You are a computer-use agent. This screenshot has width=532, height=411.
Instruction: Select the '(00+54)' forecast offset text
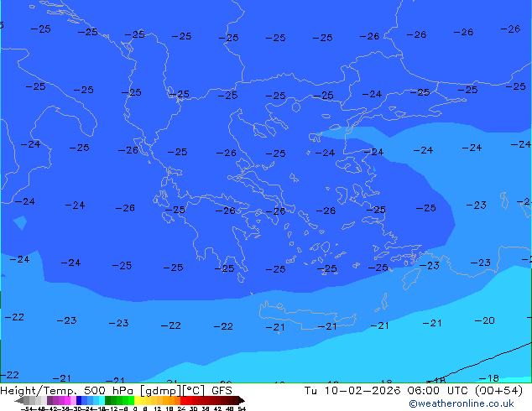tap(498, 391)
